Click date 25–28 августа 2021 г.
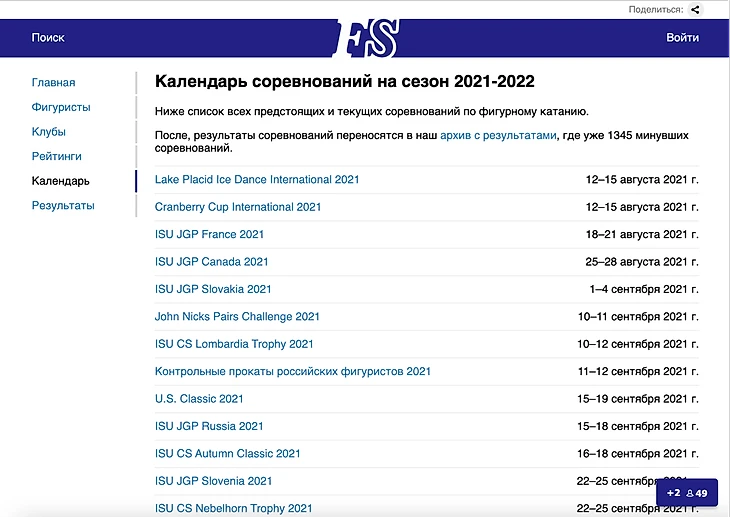Image resolution: width=730 pixels, height=517 pixels. (x=642, y=262)
